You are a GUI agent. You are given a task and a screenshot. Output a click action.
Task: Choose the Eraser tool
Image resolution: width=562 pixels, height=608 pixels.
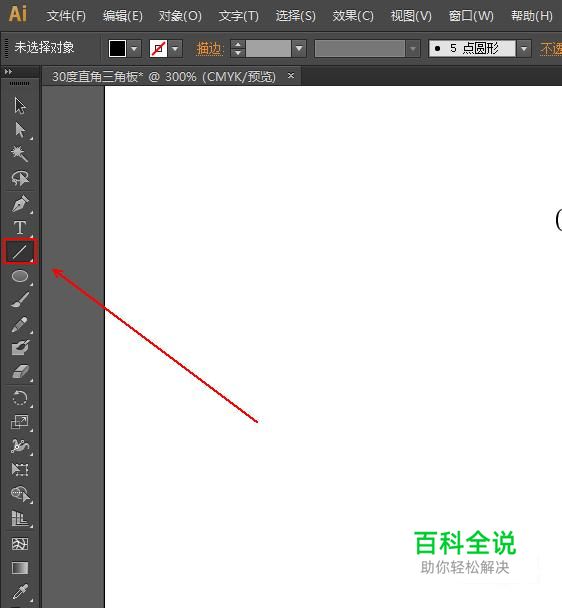point(20,372)
